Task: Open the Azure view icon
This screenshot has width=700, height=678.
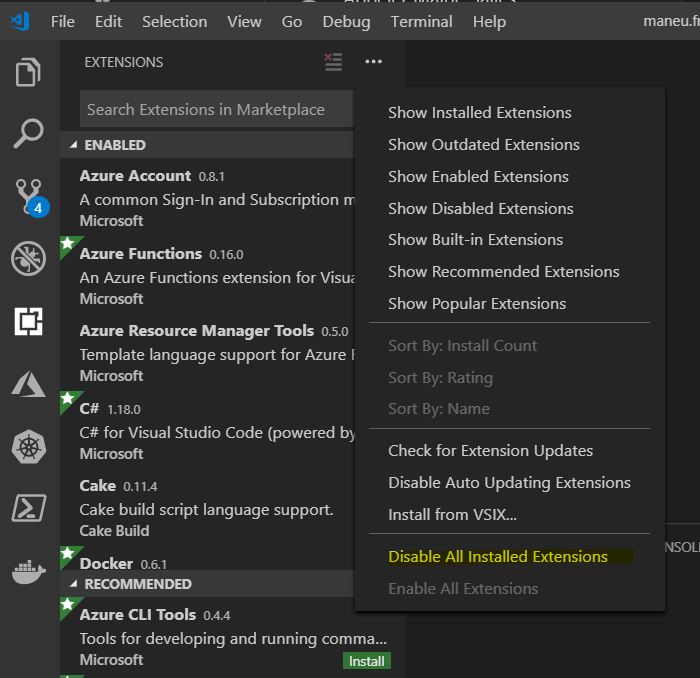Action: pyautogui.click(x=29, y=384)
